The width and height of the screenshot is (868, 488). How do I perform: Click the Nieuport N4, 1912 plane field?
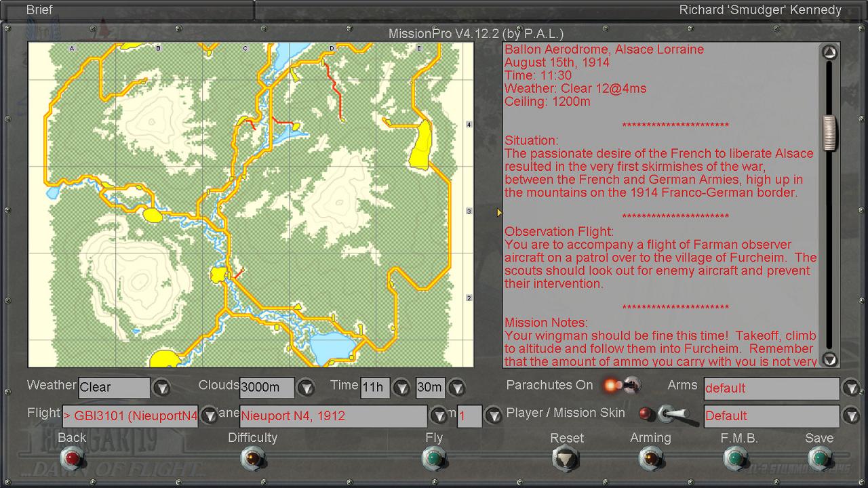tap(333, 415)
